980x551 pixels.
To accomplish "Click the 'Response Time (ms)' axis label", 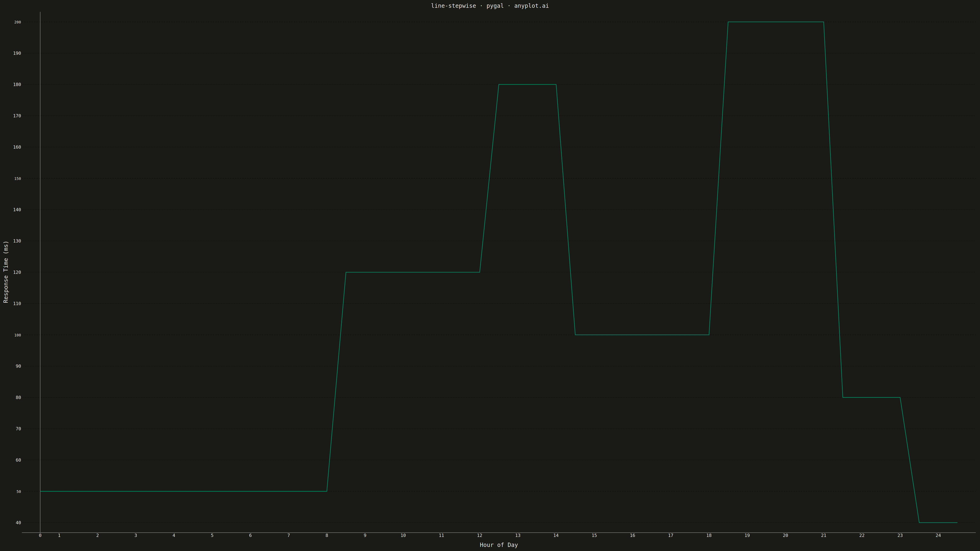I will coord(6,272).
